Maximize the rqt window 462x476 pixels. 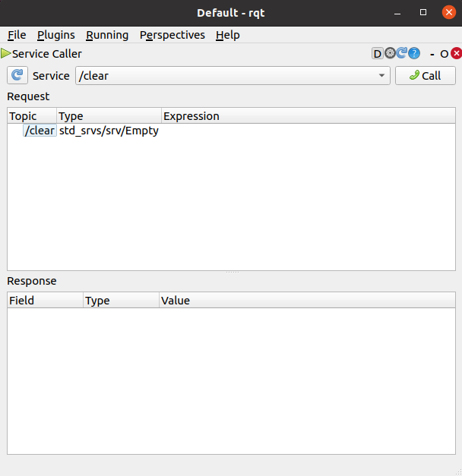423,12
